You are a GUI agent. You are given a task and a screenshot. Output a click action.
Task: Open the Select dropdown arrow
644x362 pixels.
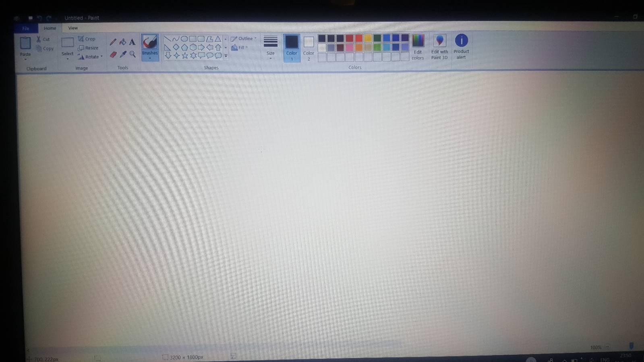pos(67,59)
